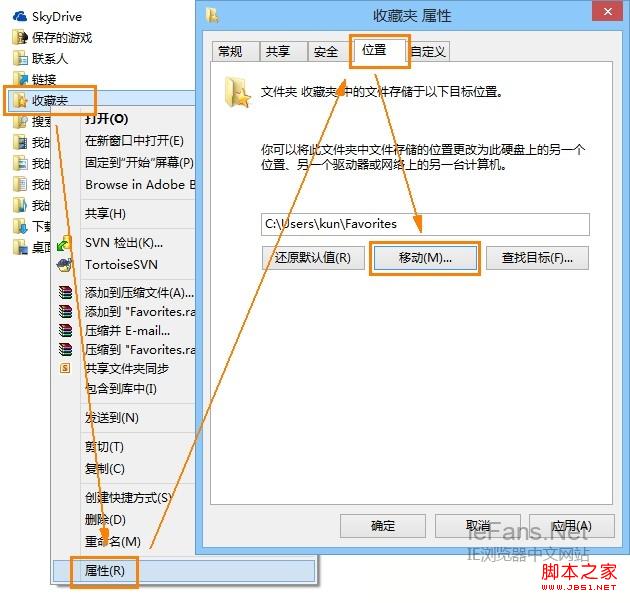Close the 收藏夹 属性 dialog

click(608, 11)
